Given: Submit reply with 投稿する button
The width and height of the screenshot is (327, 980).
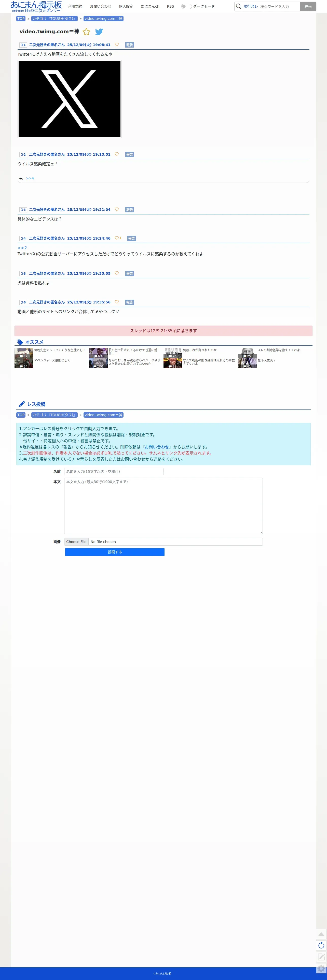Looking at the screenshot, I should [115, 552].
